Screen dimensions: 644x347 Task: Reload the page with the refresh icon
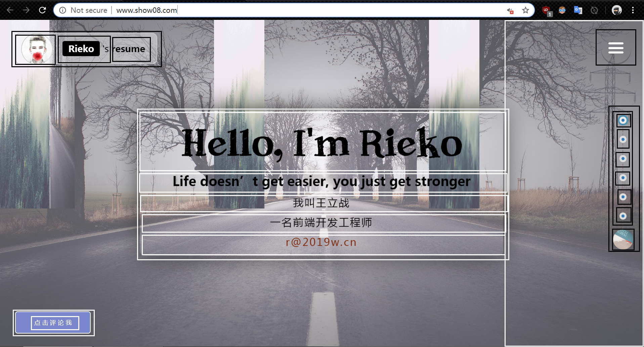pos(42,10)
